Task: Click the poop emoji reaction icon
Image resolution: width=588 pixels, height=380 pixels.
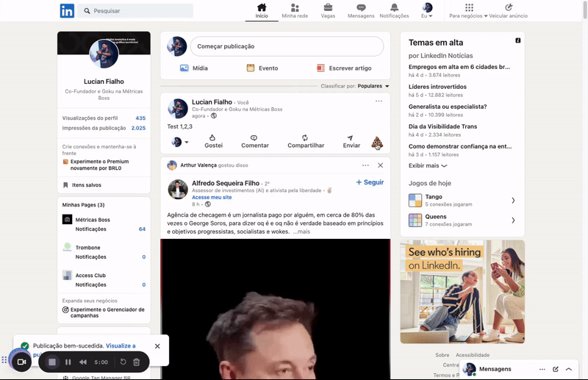Action: [377, 143]
